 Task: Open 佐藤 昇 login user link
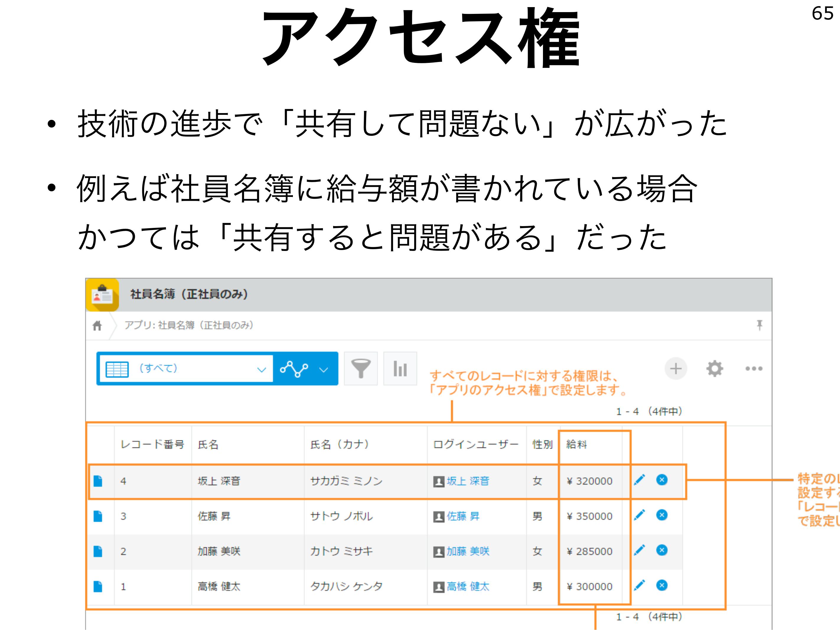463,516
